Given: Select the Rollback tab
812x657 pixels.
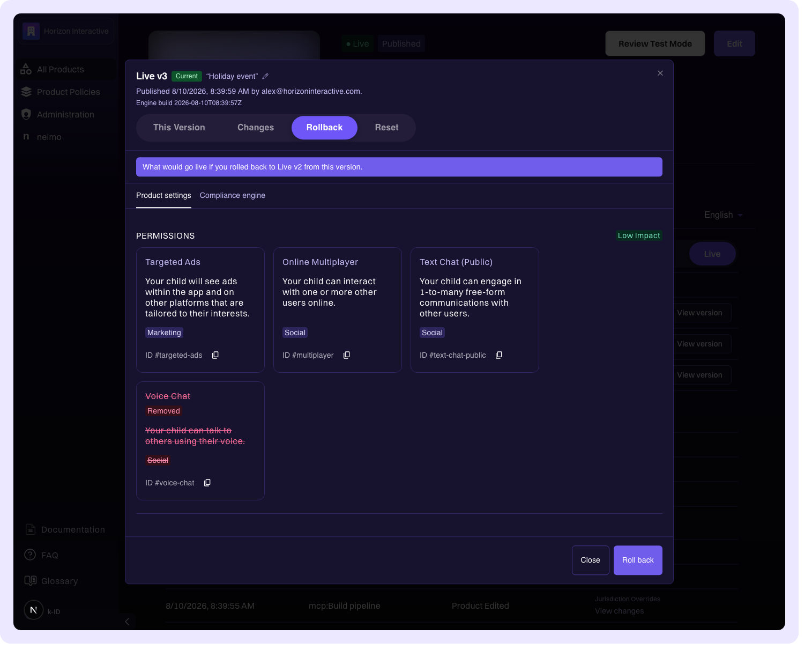Looking at the screenshot, I should pyautogui.click(x=324, y=128).
